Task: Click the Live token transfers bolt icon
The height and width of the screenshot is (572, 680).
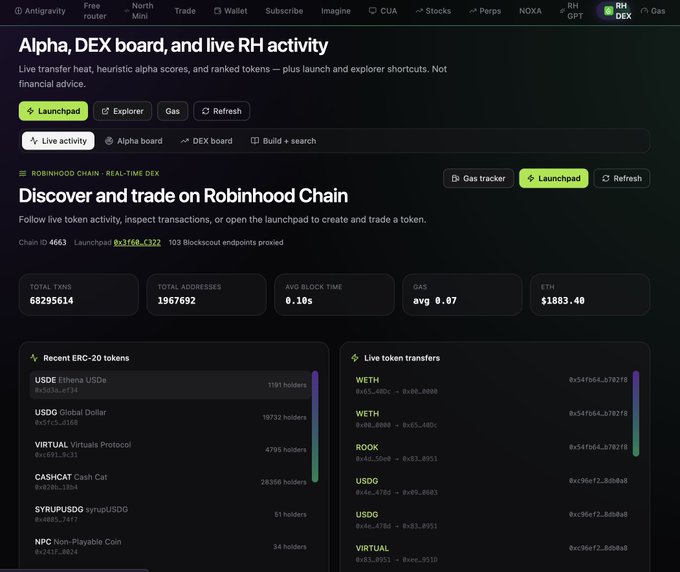Action: coord(355,358)
